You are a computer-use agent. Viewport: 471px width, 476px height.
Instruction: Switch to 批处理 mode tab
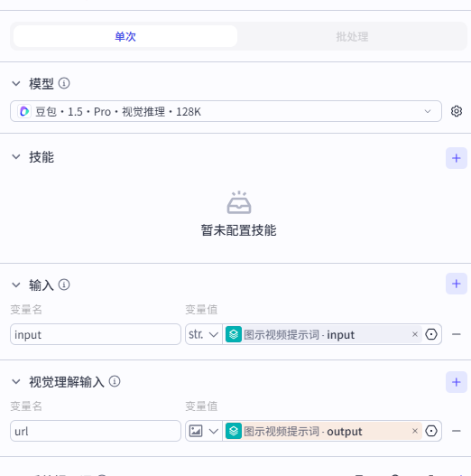(x=352, y=36)
